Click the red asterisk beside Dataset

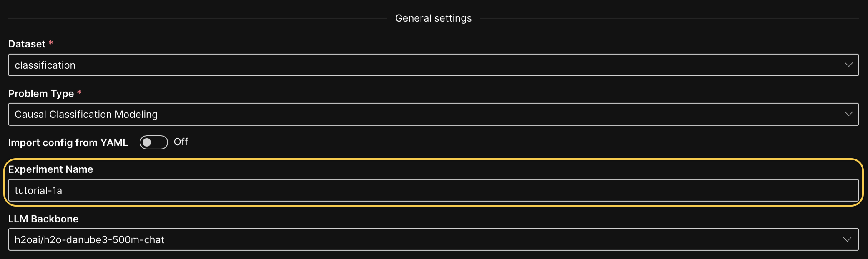click(51, 43)
